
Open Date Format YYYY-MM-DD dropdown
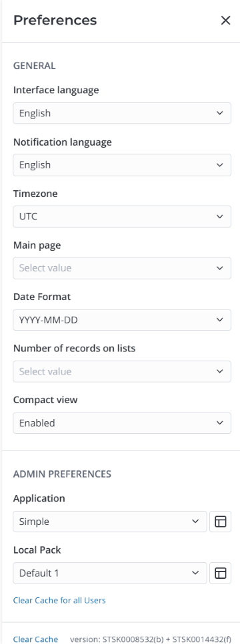pos(122,319)
